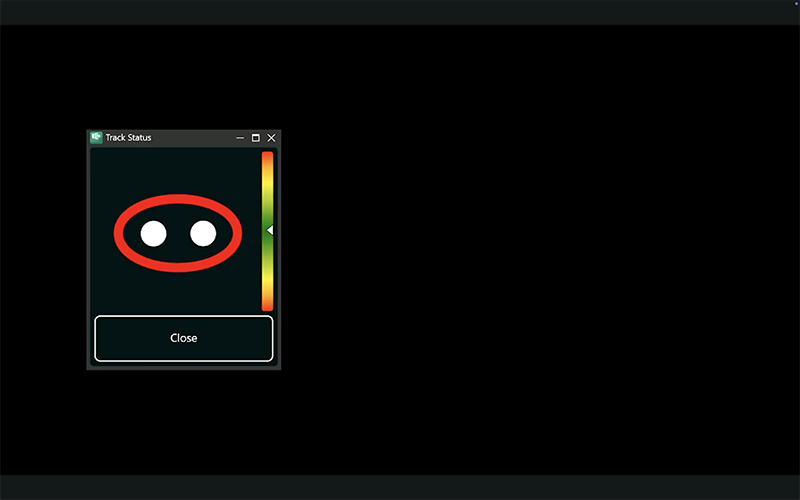The height and width of the screenshot is (500, 800).
Task: Click the red bottom end of the gauge
Action: [x=267, y=304]
